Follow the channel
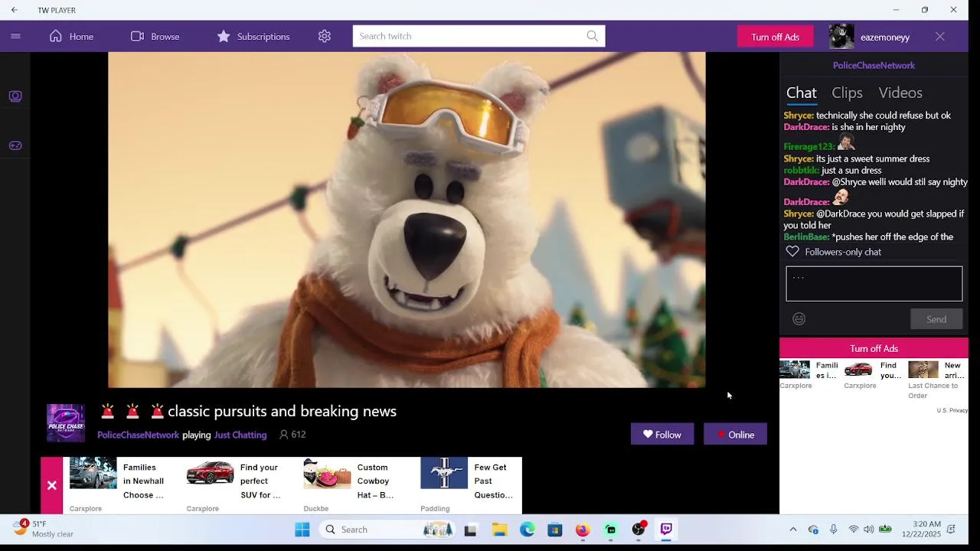 click(x=662, y=435)
